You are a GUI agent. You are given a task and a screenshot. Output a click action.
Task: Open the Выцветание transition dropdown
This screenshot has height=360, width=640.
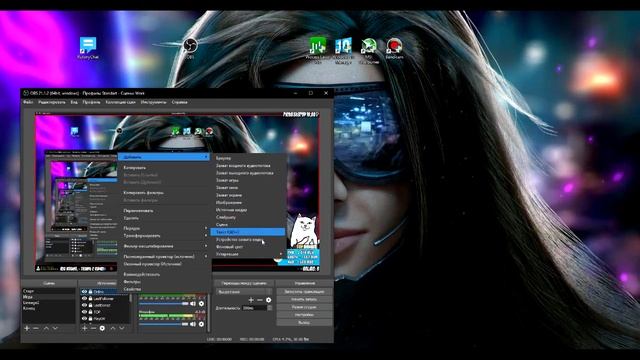coord(244,292)
